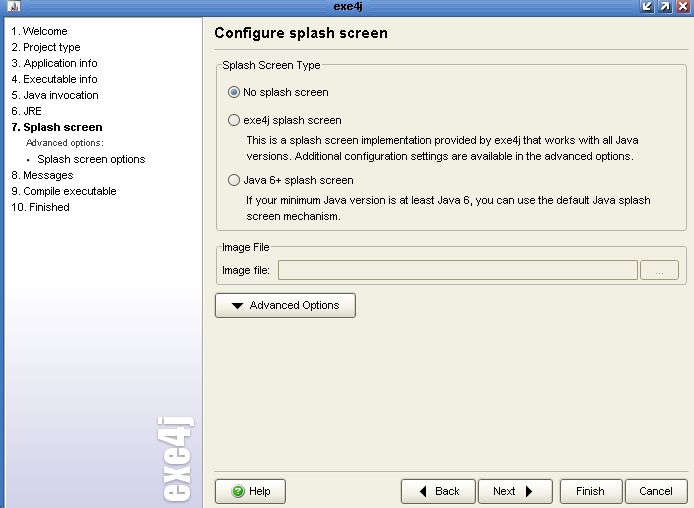Viewport: 694px width, 508px height.
Task: Choose exe4j splash screen radio button
Action: coord(234,120)
